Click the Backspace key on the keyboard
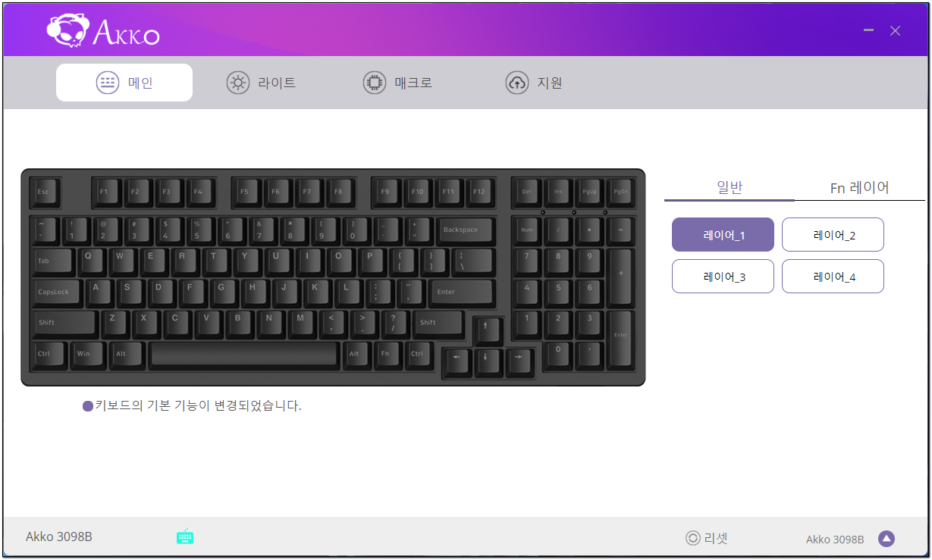The image size is (932, 560). (x=463, y=230)
